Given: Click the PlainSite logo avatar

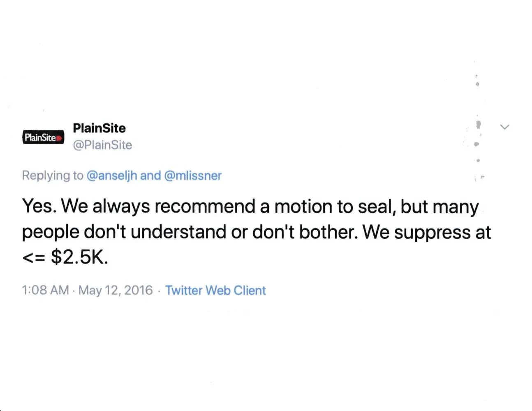Looking at the screenshot, I should tap(43, 137).
